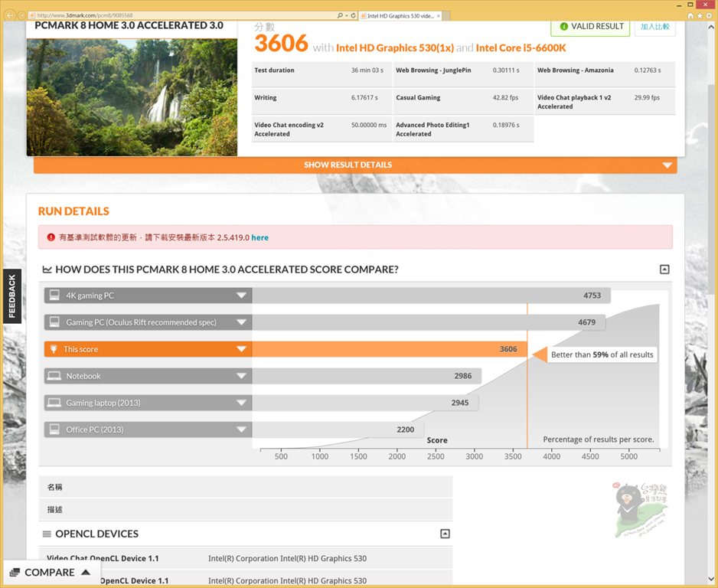The width and height of the screenshot is (718, 588).
Task: Open the Intel Core i5-6600K link
Action: click(521, 48)
